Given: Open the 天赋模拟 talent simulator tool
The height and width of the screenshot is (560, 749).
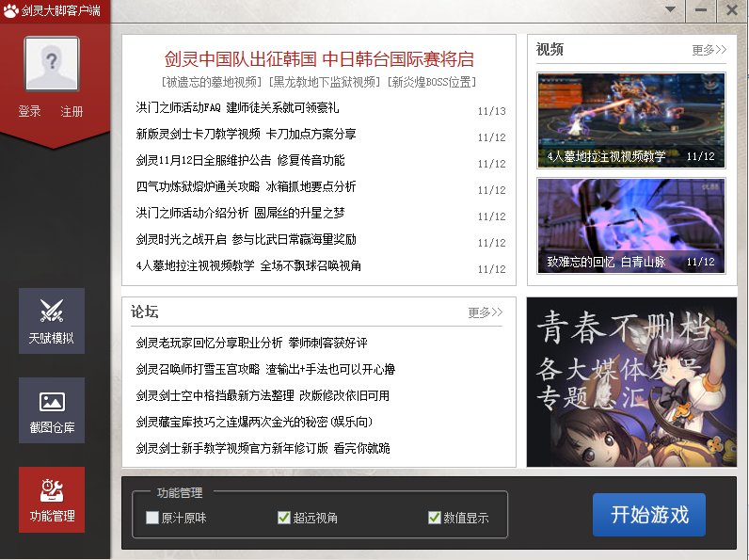Looking at the screenshot, I should (x=52, y=321).
